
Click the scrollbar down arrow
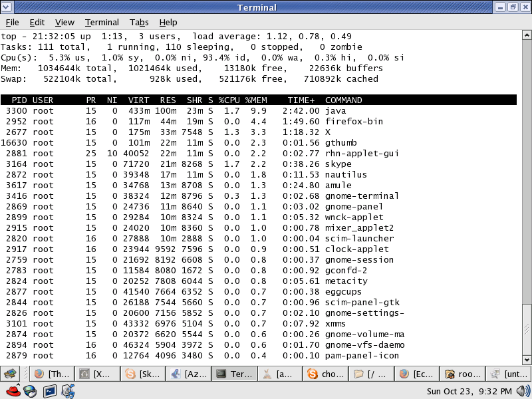(x=527, y=360)
